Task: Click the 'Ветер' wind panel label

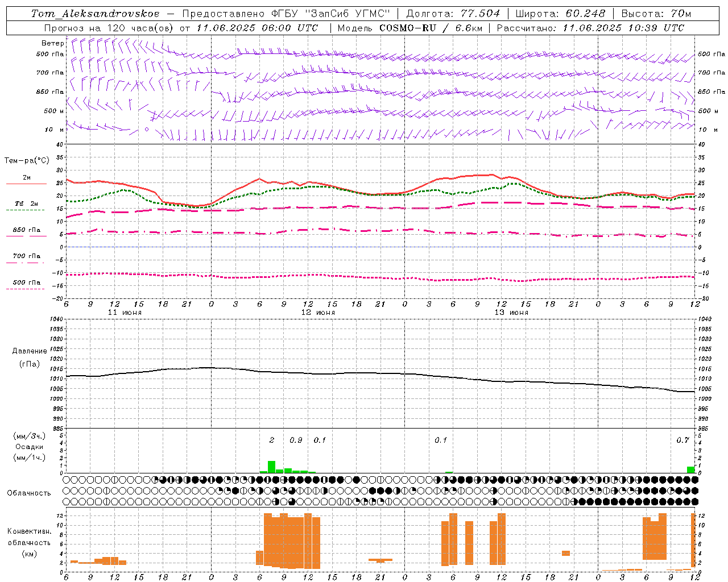Action: pos(52,43)
